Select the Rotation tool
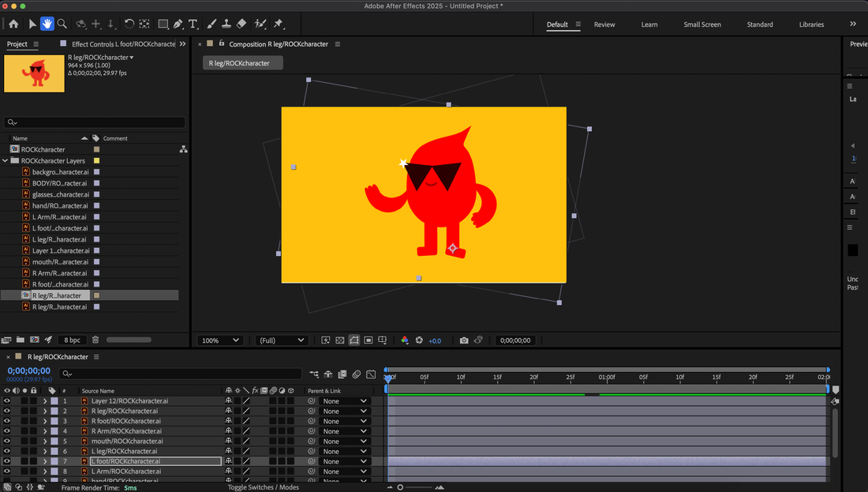This screenshot has width=868, height=492. click(129, 24)
